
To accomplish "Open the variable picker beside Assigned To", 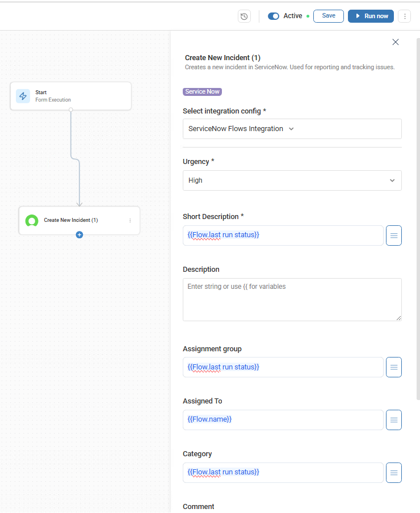I will pos(393,420).
